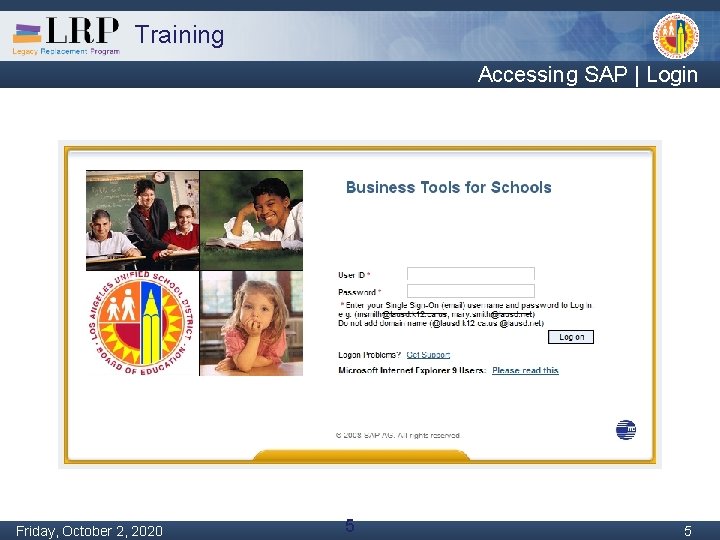Click the Legacy Replacement Program caption
Screen dimensions: 720x540
(66, 51)
